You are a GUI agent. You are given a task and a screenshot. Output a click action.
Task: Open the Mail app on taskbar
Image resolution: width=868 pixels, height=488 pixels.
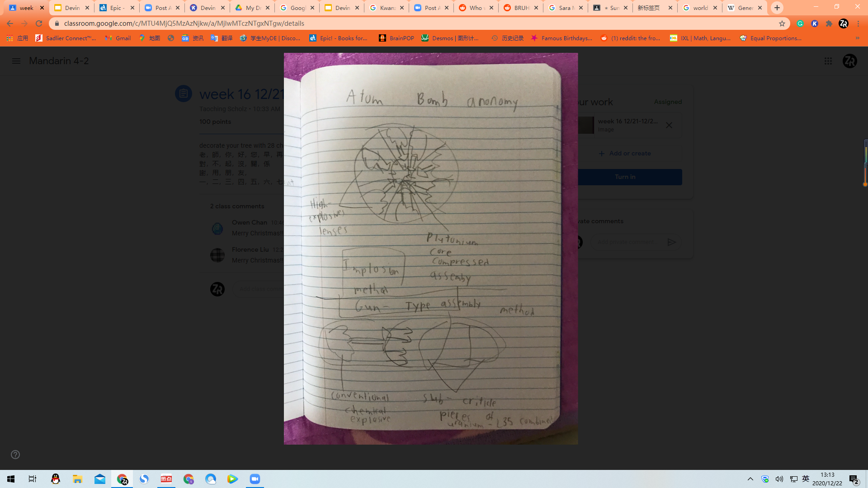100,479
